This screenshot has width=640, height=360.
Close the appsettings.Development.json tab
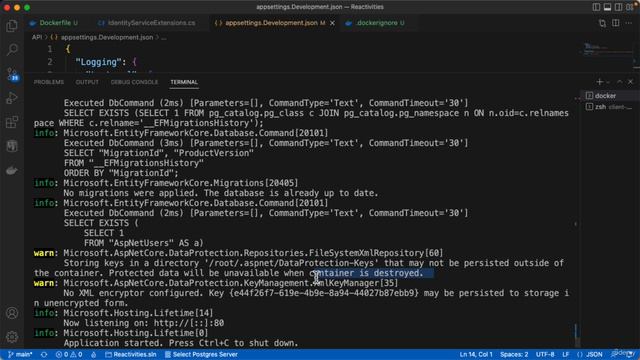[332, 23]
